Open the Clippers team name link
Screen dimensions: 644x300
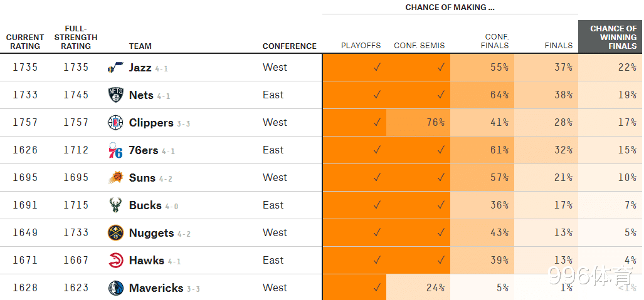(151, 123)
